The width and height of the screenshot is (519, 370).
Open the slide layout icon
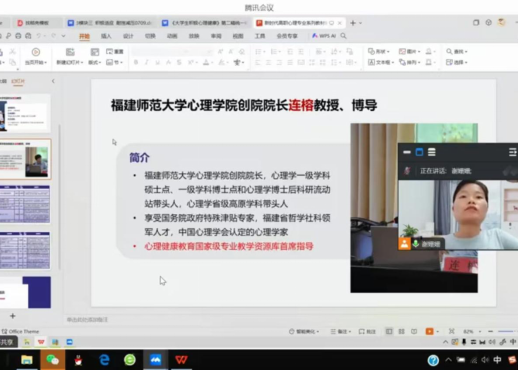point(95,52)
